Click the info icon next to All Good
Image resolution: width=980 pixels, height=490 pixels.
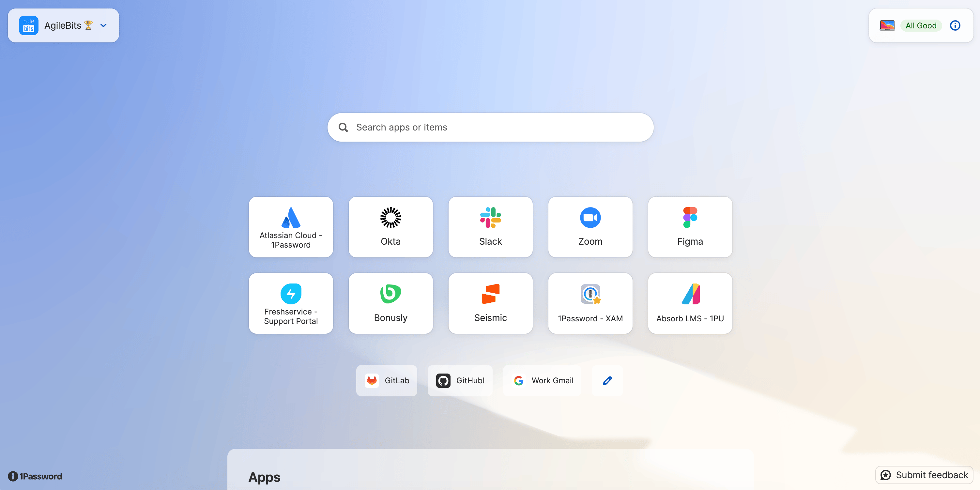955,25
